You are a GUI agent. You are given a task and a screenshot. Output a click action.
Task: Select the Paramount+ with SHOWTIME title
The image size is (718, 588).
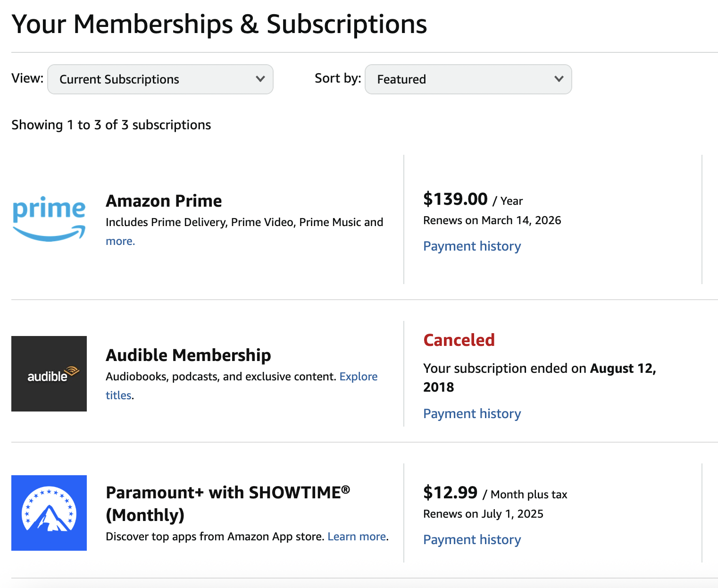click(x=228, y=493)
